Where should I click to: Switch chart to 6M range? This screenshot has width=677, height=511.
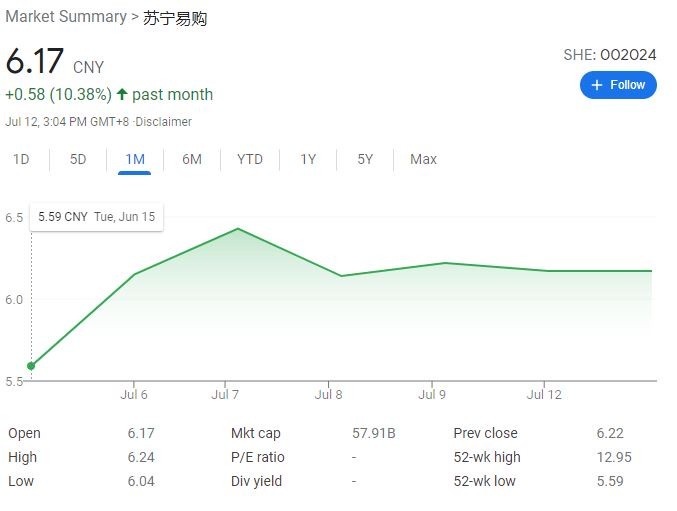click(192, 159)
